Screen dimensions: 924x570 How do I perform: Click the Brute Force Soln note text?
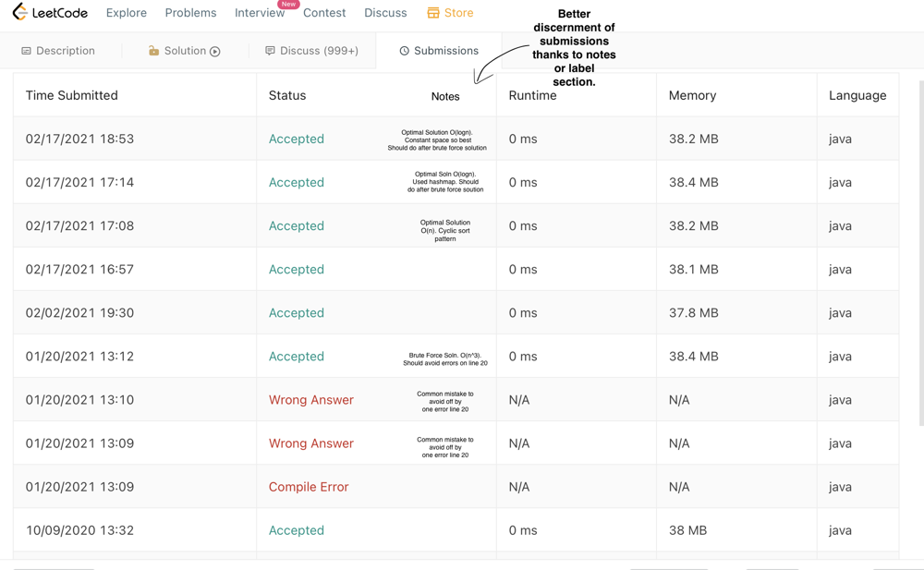(445, 359)
